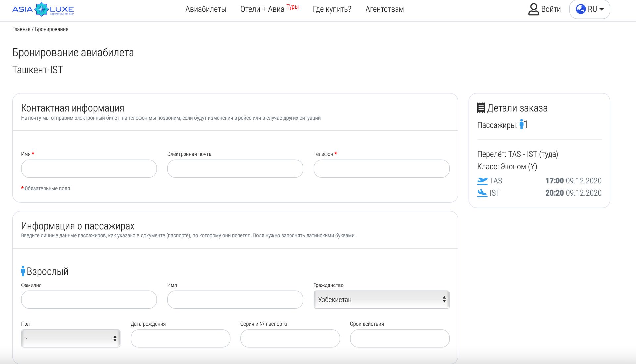The image size is (636, 364).
Task: Click the Главная breadcrumb link
Action: click(21, 29)
